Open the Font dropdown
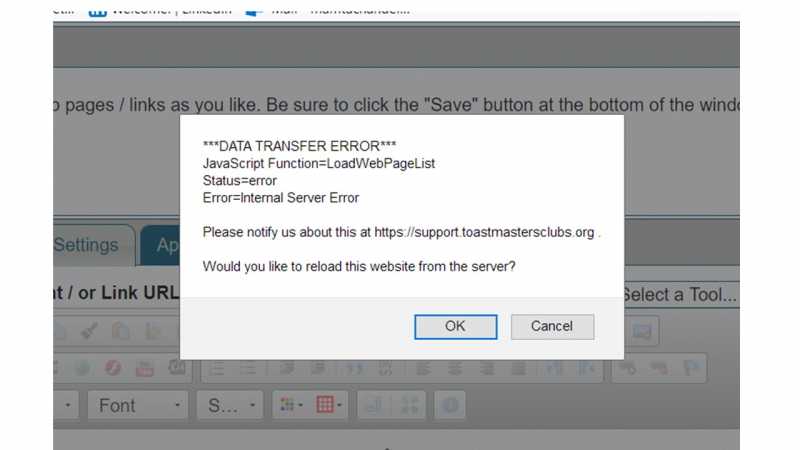 click(x=138, y=405)
